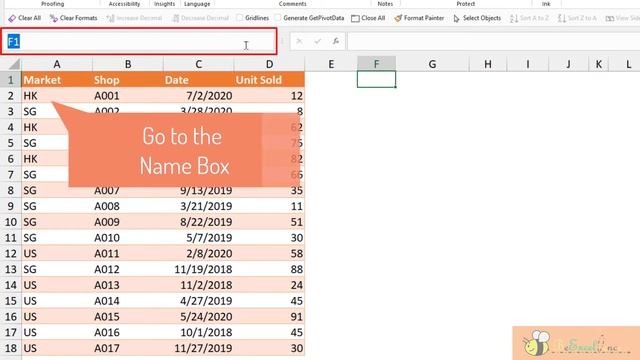Click cell with shop A012
The image size is (640, 360).
click(x=128, y=269)
